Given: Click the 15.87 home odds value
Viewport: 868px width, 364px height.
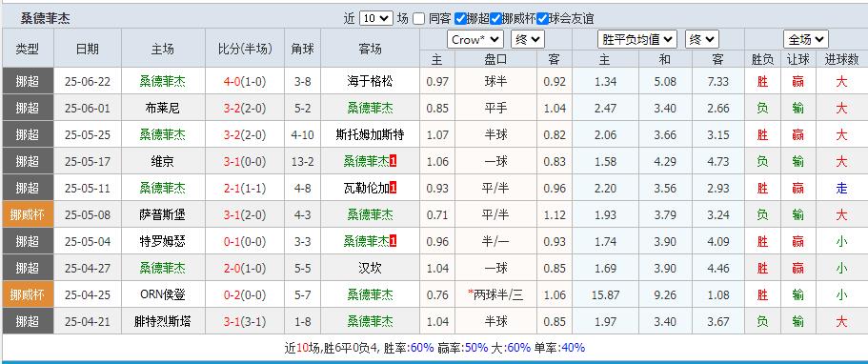Looking at the screenshot, I should (x=605, y=294).
